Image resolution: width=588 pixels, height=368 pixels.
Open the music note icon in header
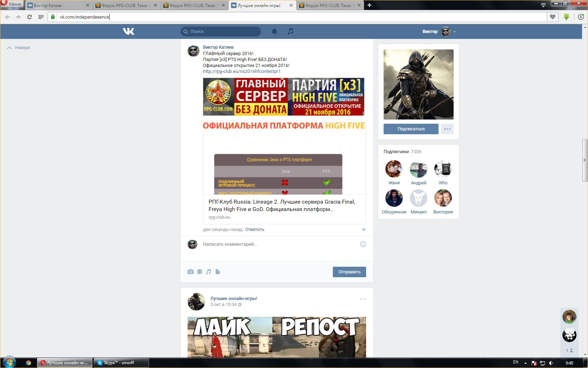(290, 32)
